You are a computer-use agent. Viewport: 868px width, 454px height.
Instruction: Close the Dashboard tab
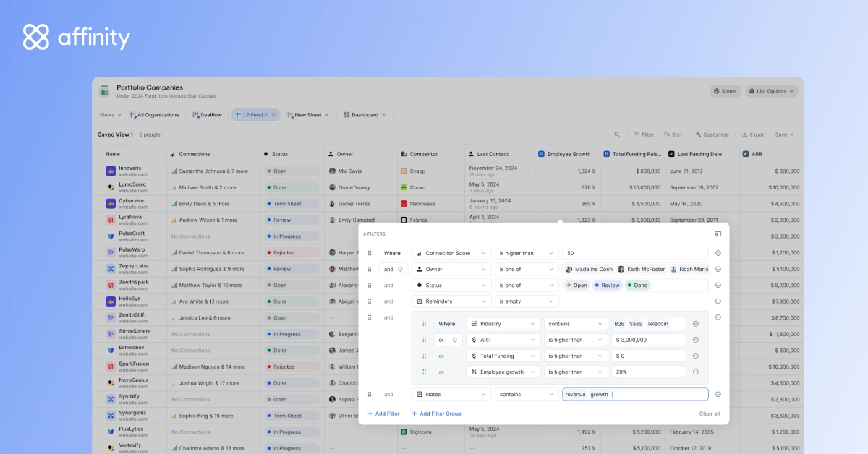coord(383,114)
